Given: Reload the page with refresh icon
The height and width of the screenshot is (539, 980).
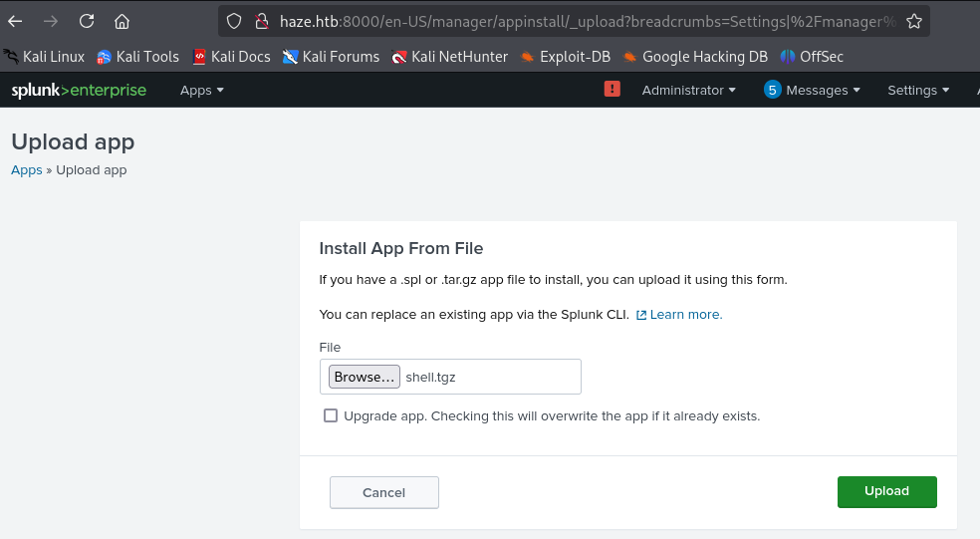Looking at the screenshot, I should pos(87,21).
